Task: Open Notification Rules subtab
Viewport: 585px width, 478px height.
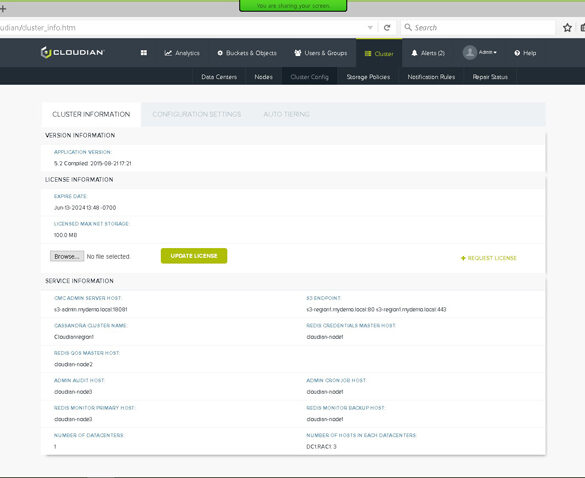Action: pos(431,77)
